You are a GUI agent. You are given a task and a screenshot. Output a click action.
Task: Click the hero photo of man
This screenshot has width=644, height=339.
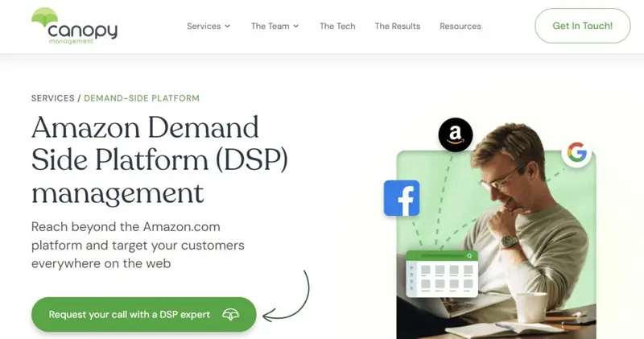(496, 245)
